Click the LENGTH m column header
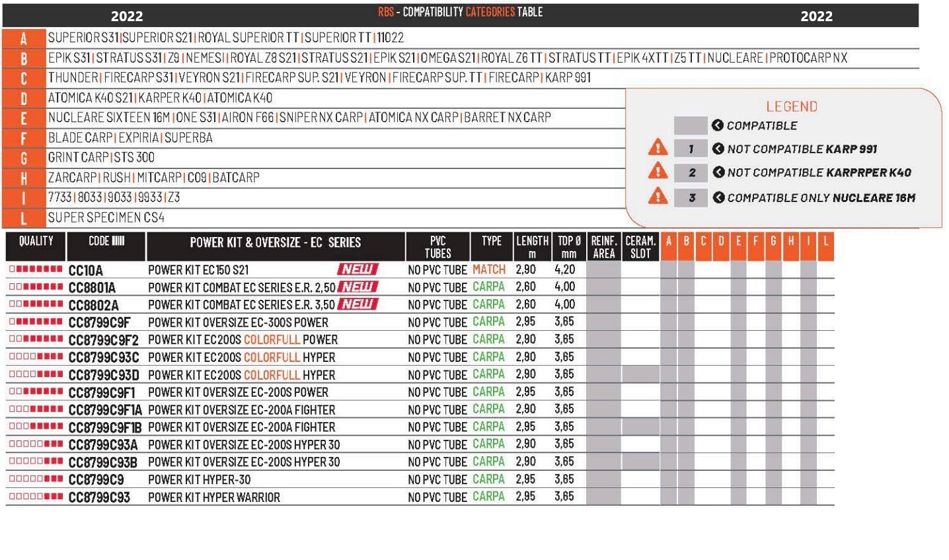This screenshot has height=560, width=949. [532, 246]
